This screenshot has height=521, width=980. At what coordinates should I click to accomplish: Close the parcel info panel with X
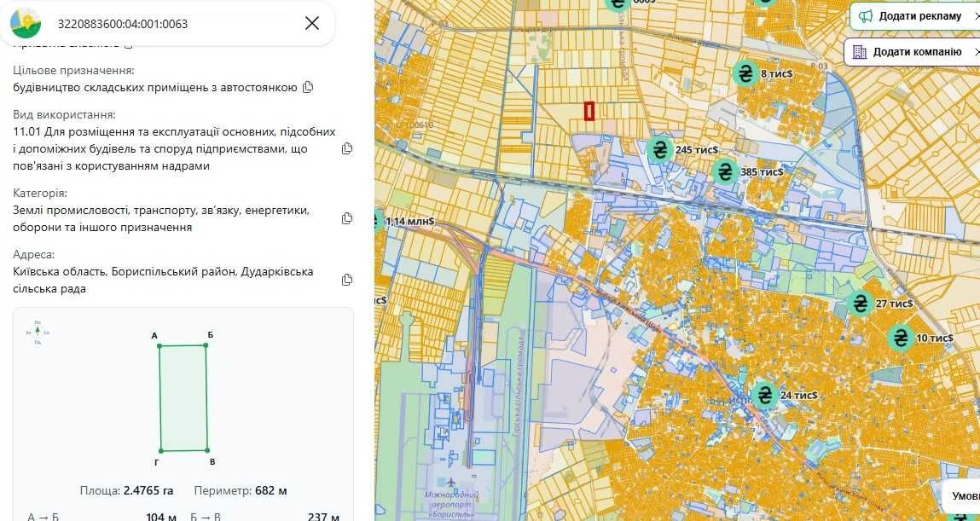point(312,23)
